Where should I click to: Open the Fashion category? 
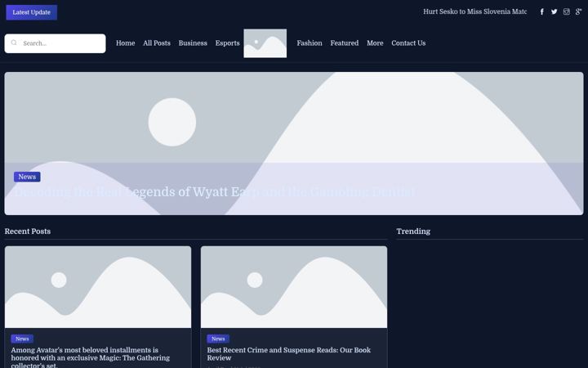tap(310, 43)
